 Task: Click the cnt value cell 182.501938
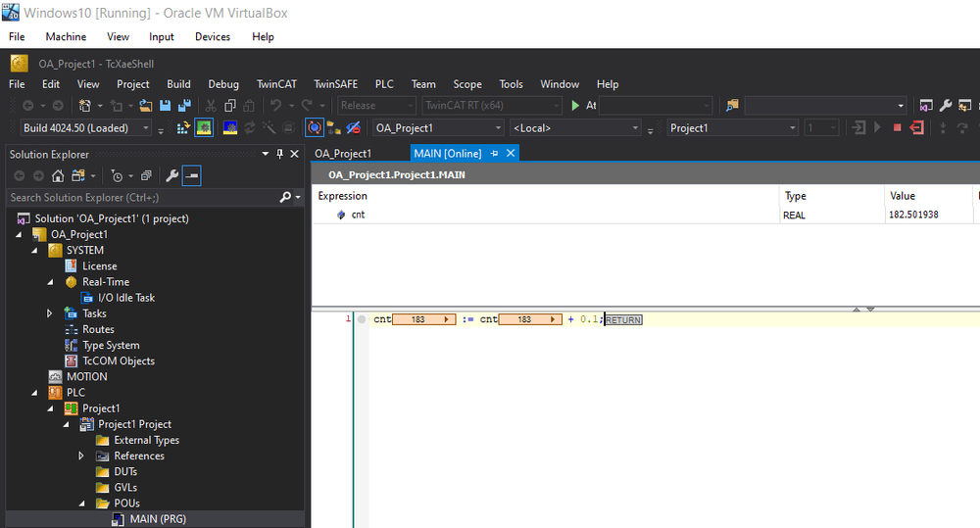pos(928,215)
